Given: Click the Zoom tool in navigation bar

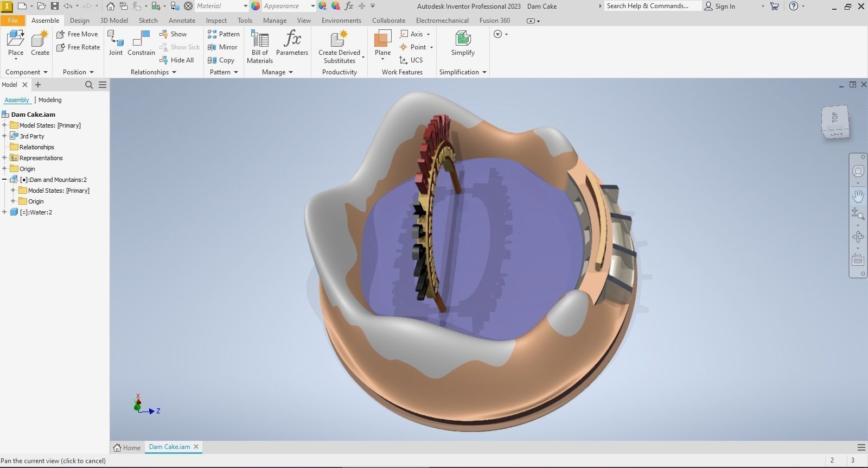Looking at the screenshot, I should tap(858, 214).
